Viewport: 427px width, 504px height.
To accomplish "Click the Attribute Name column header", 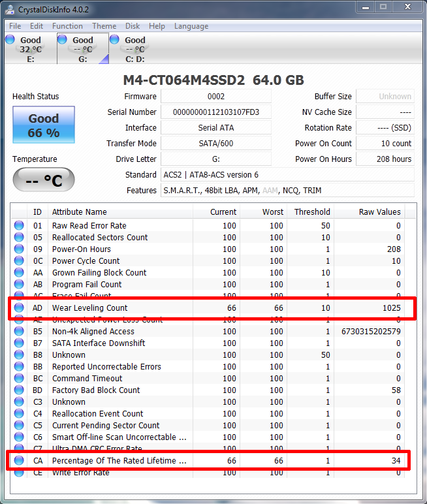I will (120, 212).
